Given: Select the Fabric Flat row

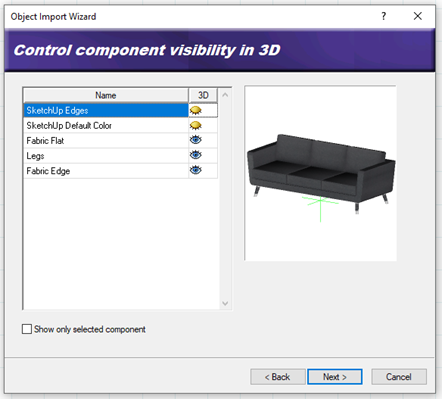Looking at the screenshot, I should [106, 140].
